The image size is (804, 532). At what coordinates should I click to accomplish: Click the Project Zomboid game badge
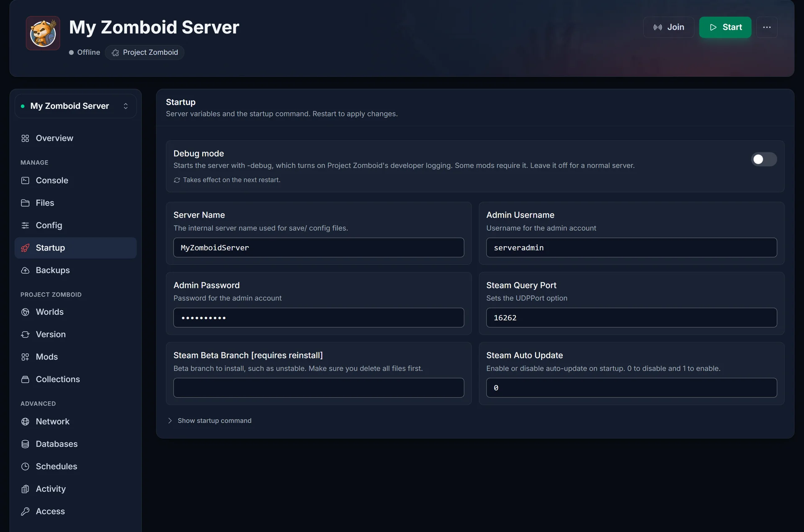(x=144, y=52)
